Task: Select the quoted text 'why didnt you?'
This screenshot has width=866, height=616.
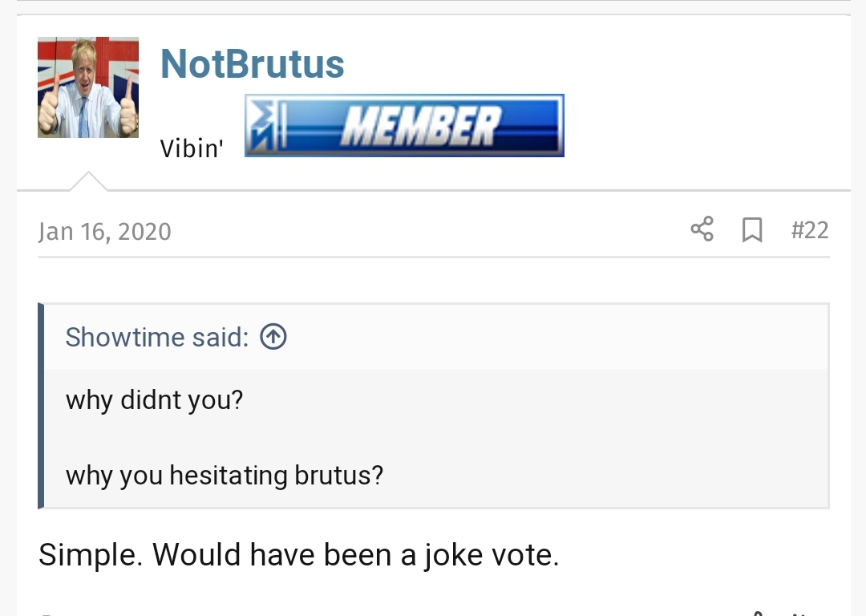Action: point(154,399)
